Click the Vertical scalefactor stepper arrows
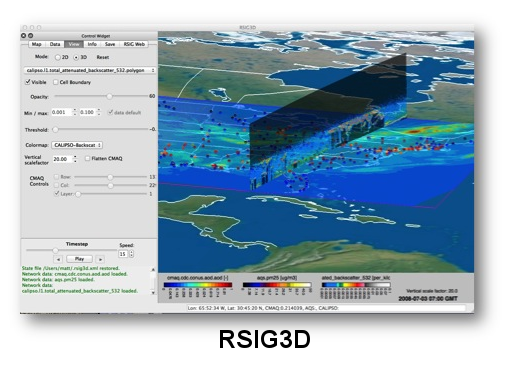 [75, 159]
